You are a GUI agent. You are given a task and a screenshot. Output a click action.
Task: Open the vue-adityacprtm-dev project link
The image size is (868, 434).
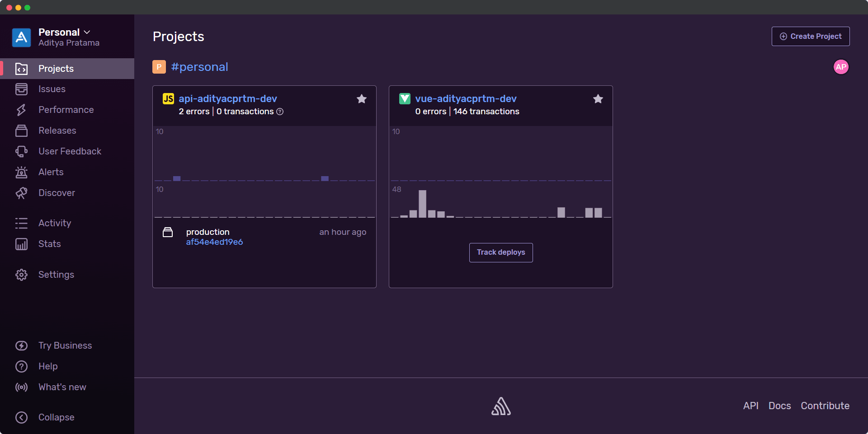point(466,98)
